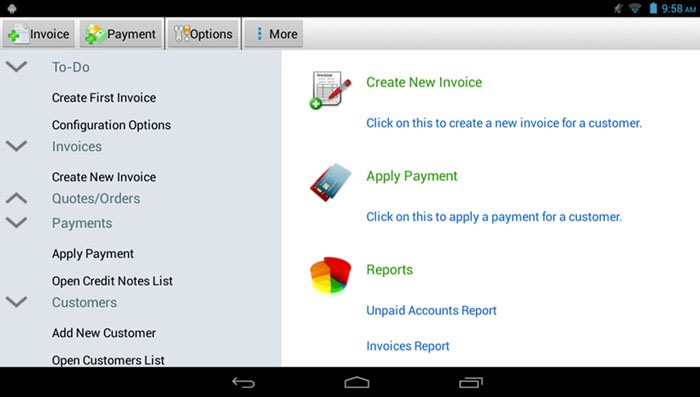Collapse the Invoices section chevron

[x=17, y=146]
